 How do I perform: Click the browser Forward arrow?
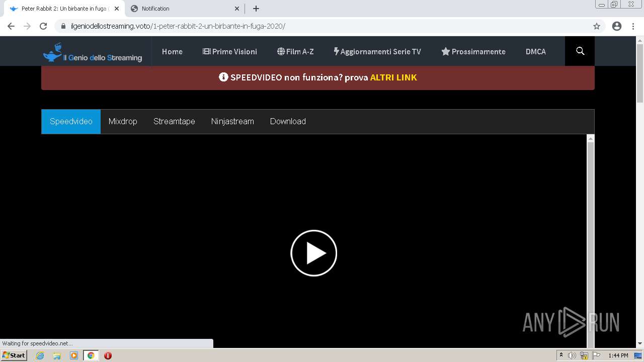(27, 26)
